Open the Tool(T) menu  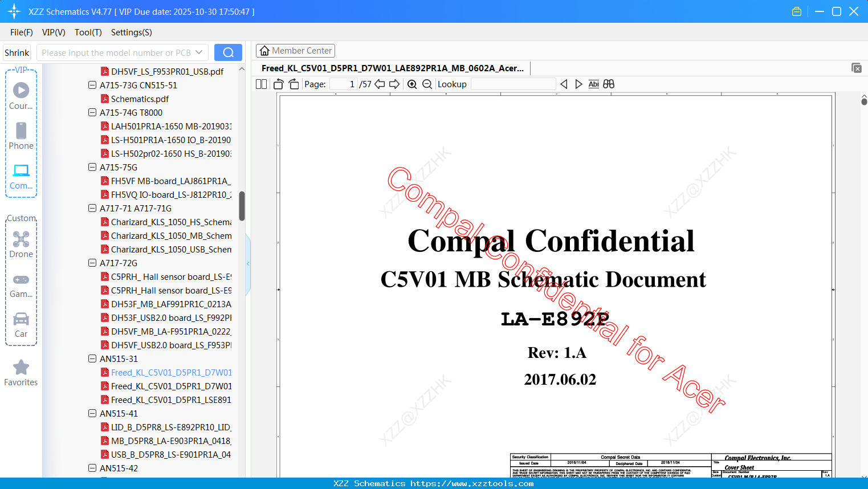click(88, 32)
